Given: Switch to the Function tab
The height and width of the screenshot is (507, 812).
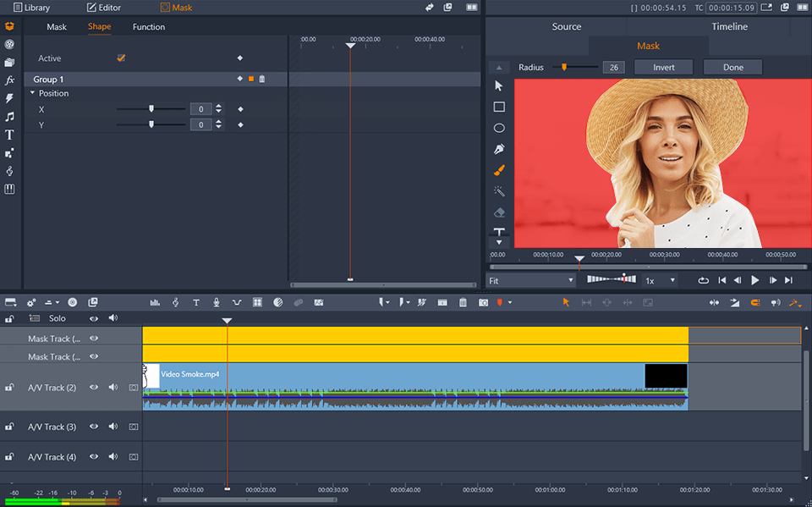Looking at the screenshot, I should point(149,27).
